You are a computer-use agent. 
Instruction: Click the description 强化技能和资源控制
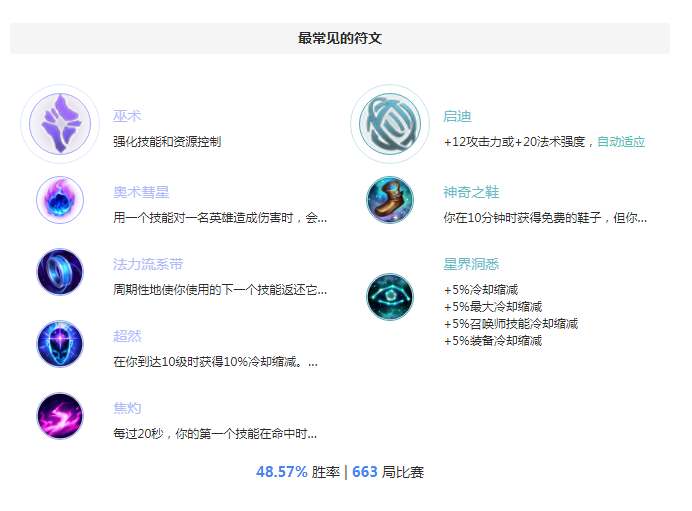pos(167,142)
